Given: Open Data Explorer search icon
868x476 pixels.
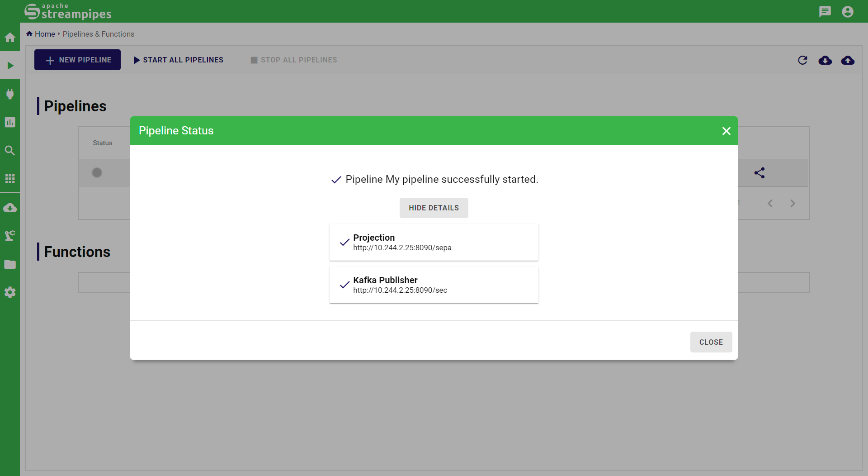Looking at the screenshot, I should click(10, 151).
